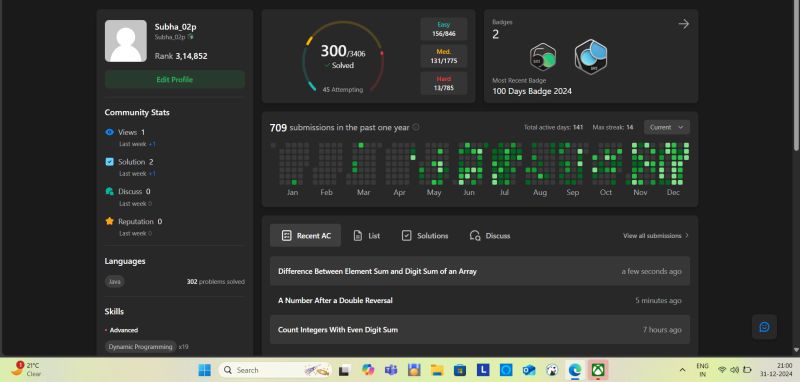
Task: Show hidden tray icons chevron
Action: tap(682, 370)
